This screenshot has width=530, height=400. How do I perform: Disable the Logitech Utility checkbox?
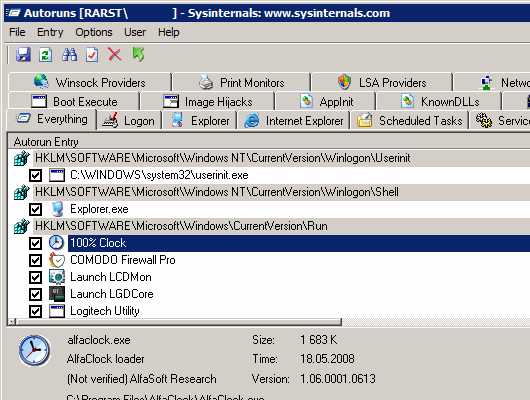click(x=35, y=311)
